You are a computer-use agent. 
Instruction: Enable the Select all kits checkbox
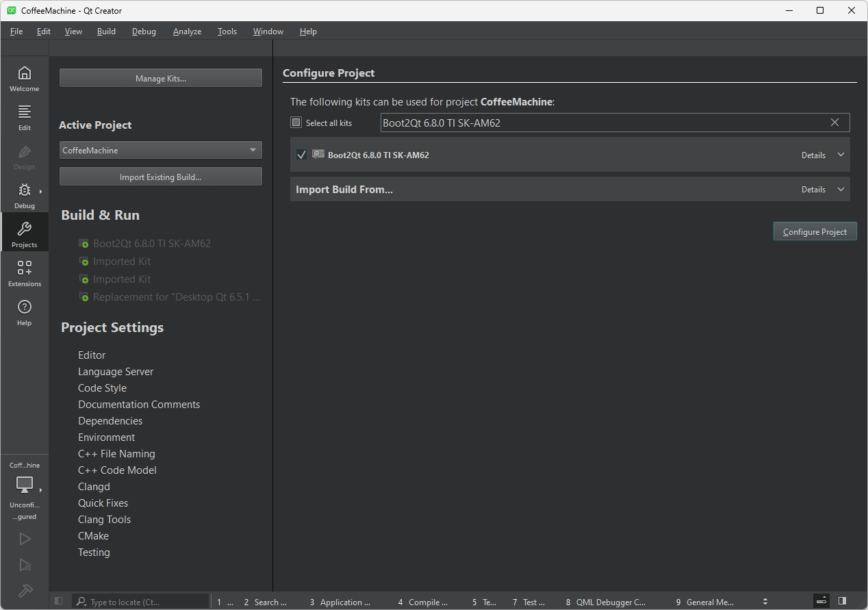pyautogui.click(x=296, y=123)
